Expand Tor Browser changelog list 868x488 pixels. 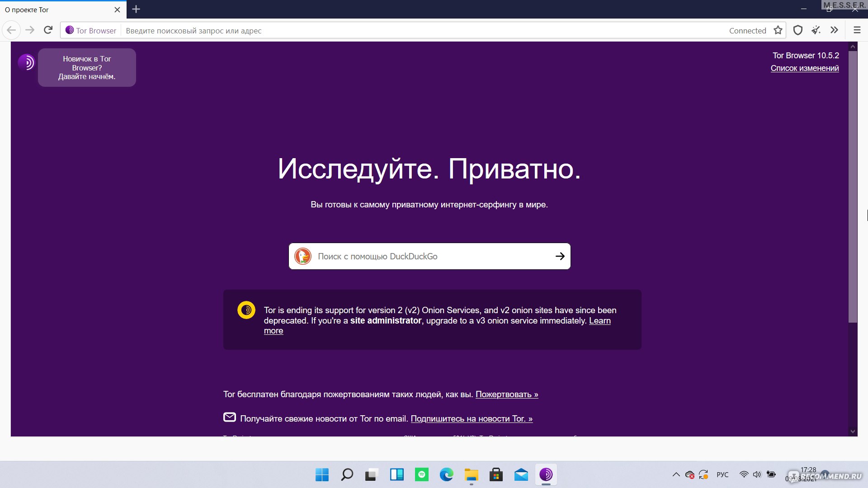click(x=805, y=67)
